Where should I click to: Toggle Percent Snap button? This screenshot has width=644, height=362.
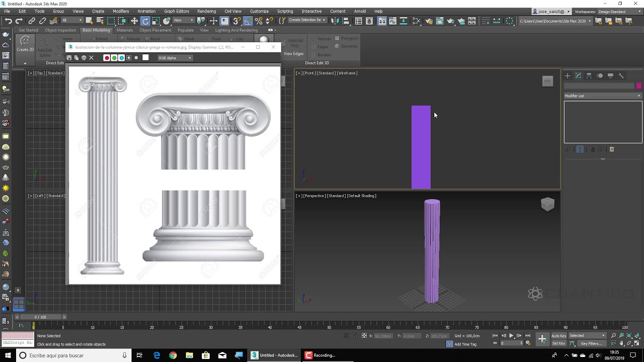click(x=259, y=21)
